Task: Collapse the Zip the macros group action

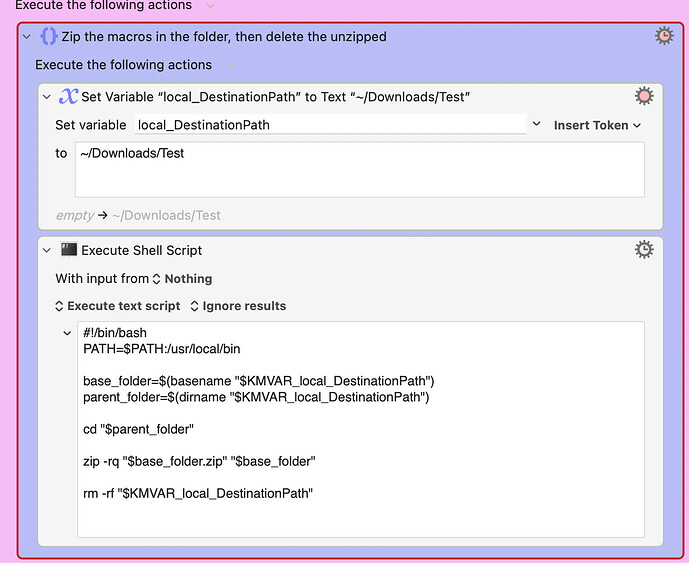Action: pyautogui.click(x=27, y=37)
